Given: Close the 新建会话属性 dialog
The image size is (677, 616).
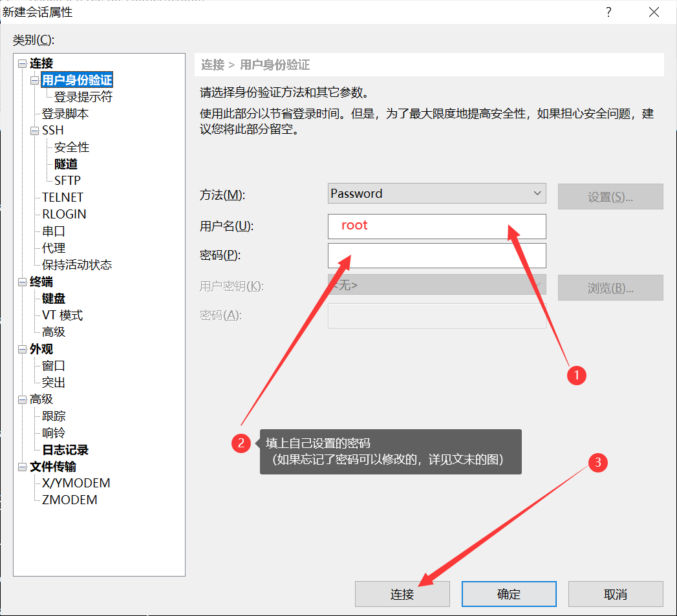Looking at the screenshot, I should point(654,12).
